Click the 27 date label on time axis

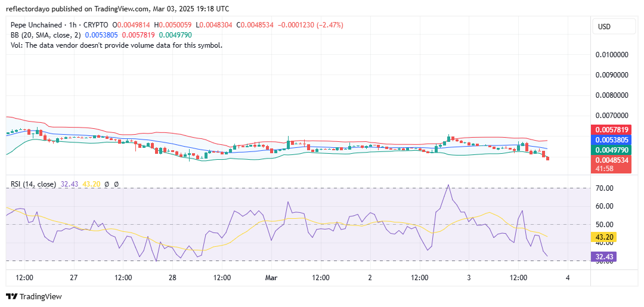(73, 277)
